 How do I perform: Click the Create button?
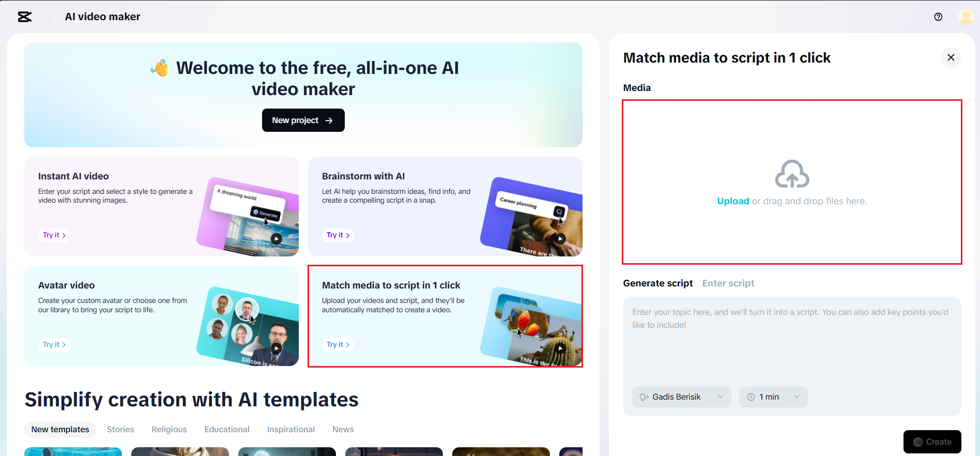tap(932, 442)
